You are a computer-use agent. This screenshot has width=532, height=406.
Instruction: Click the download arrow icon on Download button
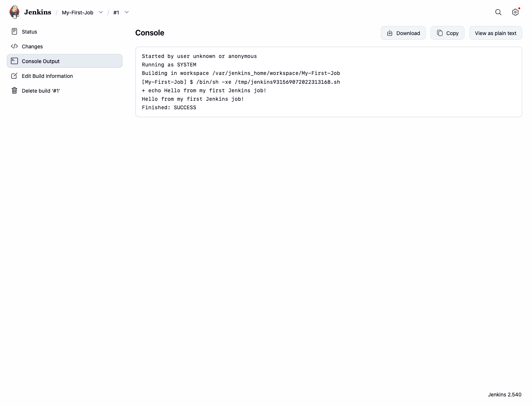390,33
